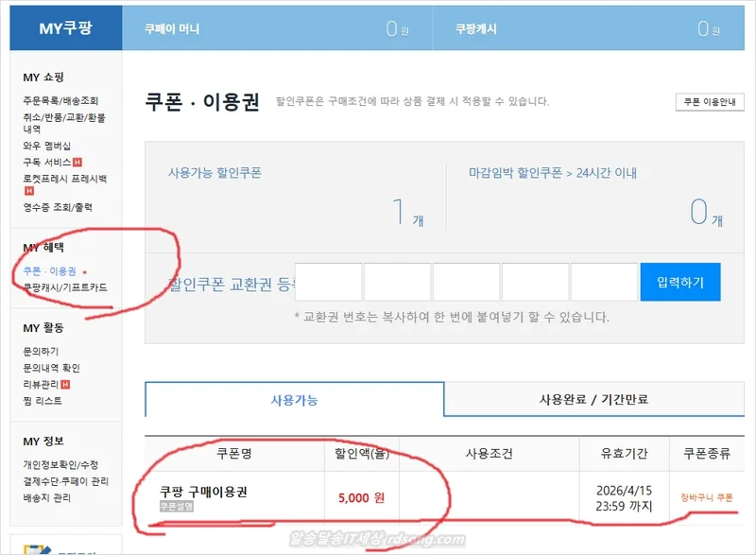Open the 찜 리스트 page
756x555 pixels.
point(44,402)
